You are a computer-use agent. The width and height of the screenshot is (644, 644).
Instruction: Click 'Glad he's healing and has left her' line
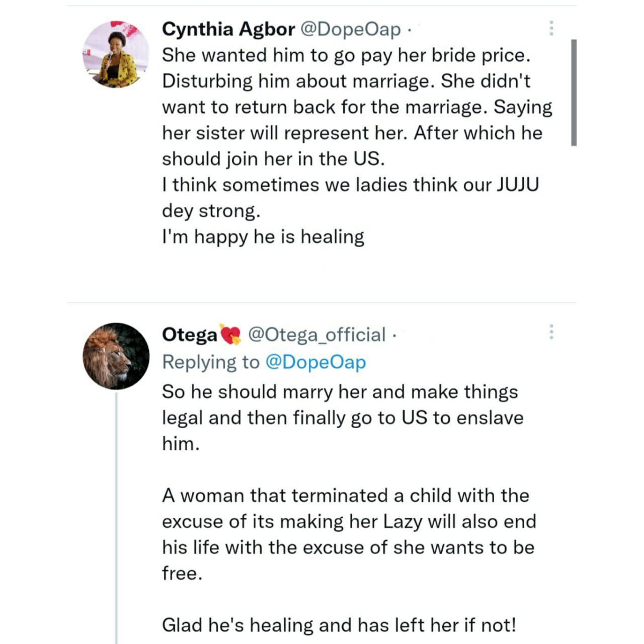[339, 625]
